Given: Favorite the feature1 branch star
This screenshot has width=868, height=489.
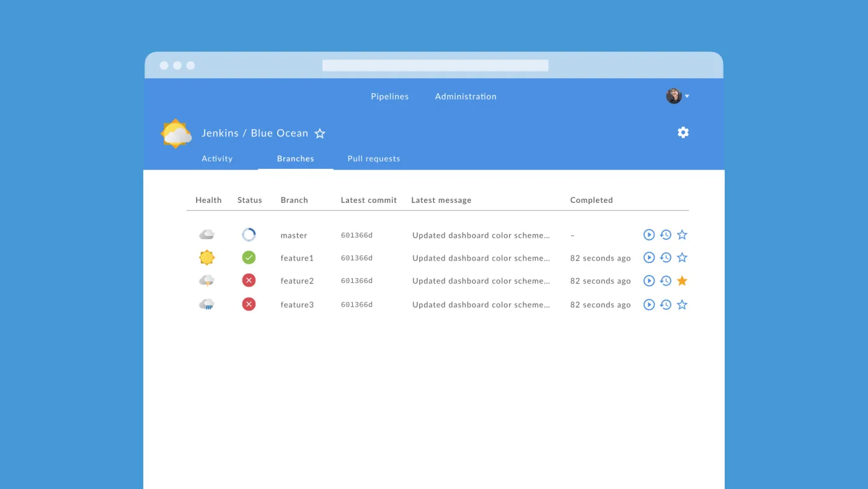Looking at the screenshot, I should click(x=682, y=258).
